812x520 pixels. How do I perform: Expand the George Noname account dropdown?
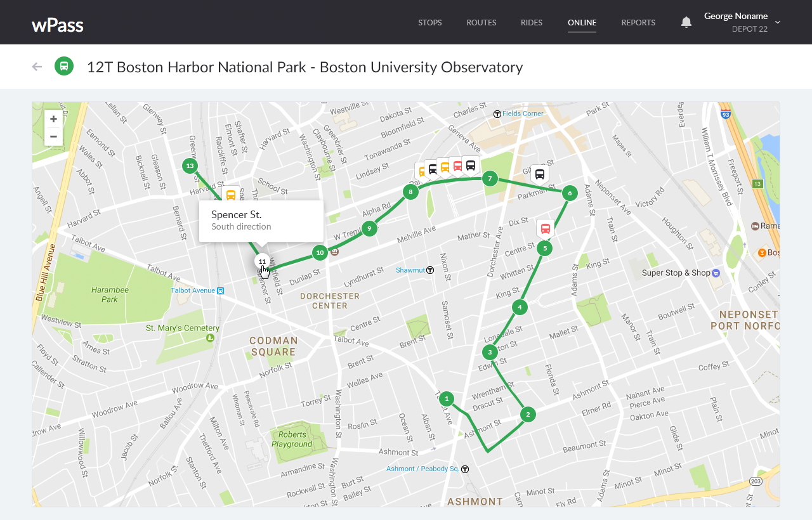pos(778,22)
